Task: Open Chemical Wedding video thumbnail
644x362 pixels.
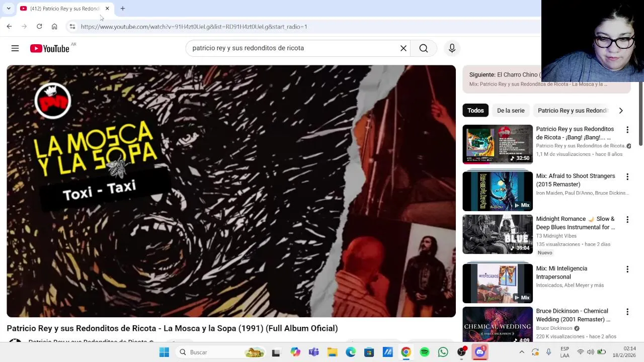Action: point(498,325)
